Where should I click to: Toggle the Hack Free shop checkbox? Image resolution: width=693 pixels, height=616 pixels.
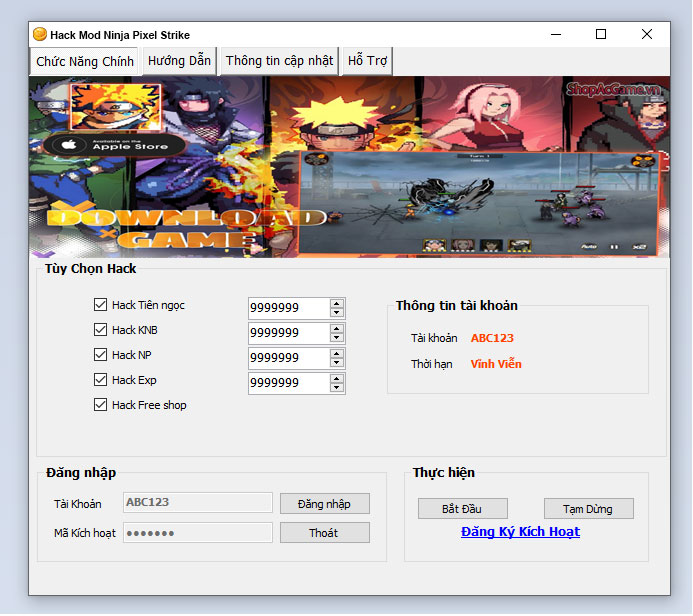point(100,405)
